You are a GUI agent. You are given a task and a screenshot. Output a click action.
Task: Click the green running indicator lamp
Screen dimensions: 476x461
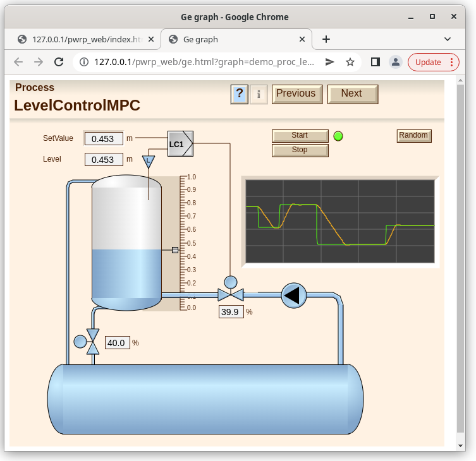[x=338, y=136]
